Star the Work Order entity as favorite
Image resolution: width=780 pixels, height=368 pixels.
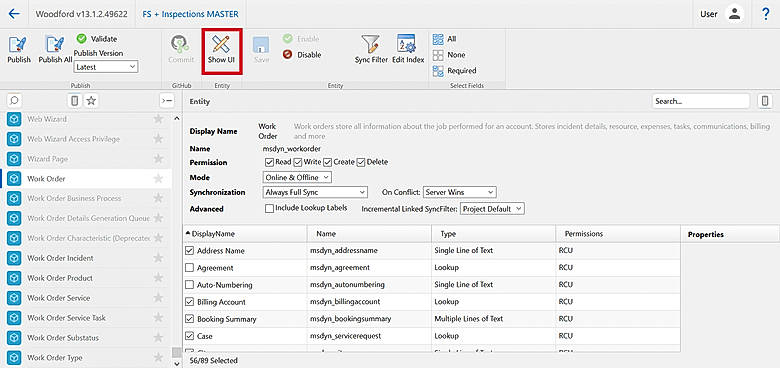tap(158, 179)
